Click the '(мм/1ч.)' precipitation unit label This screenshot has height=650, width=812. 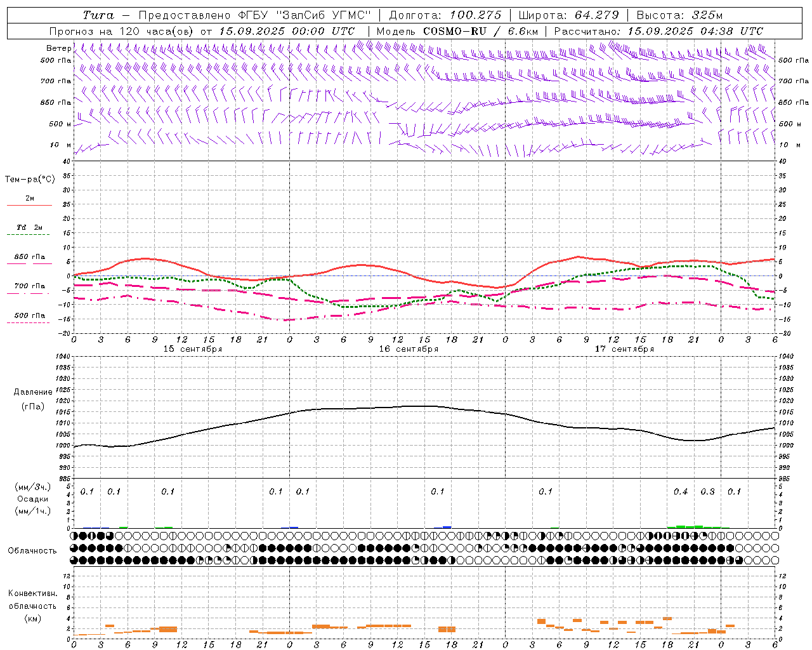[33, 511]
